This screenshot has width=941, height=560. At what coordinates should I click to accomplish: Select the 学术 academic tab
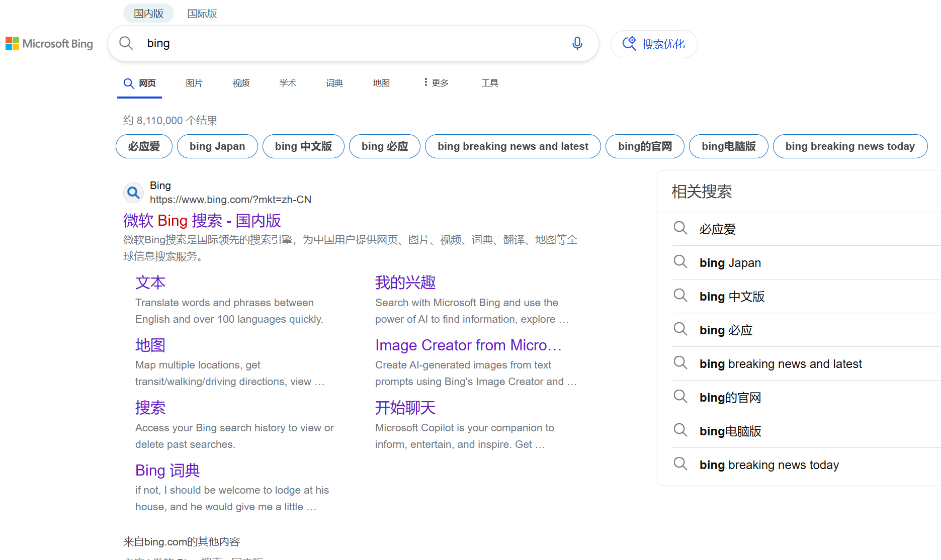tap(288, 83)
